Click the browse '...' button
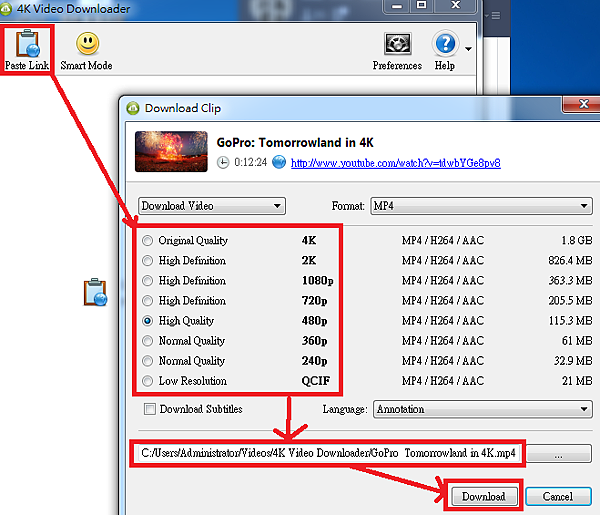 tap(559, 454)
